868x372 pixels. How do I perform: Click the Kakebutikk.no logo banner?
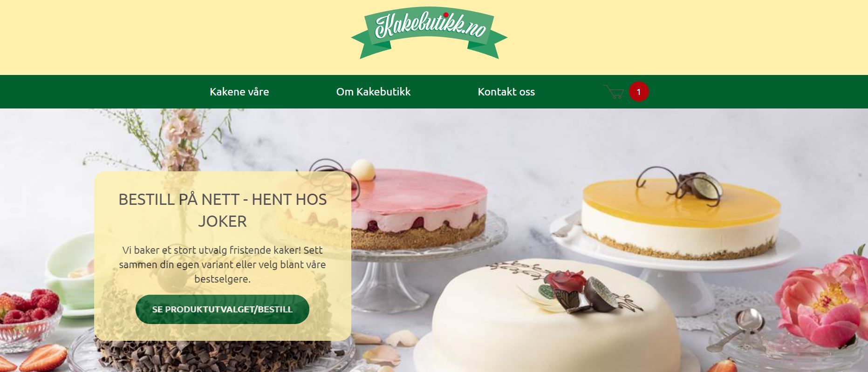click(429, 30)
